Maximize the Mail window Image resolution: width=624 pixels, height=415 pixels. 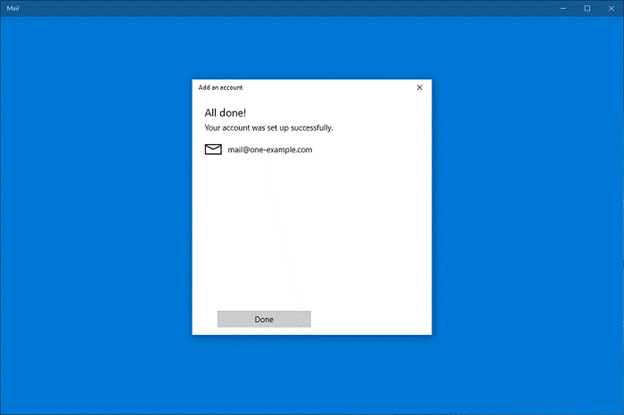tap(587, 7)
